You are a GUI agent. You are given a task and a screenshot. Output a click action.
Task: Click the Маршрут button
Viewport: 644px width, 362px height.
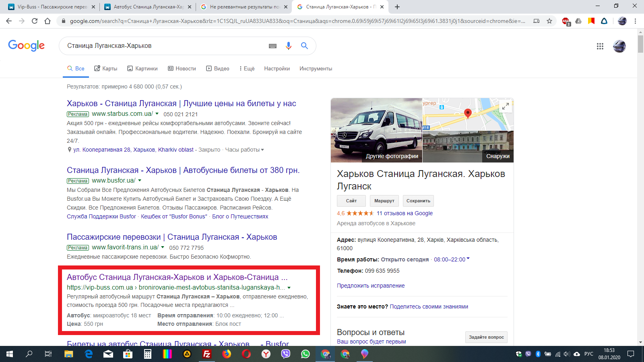click(x=384, y=201)
